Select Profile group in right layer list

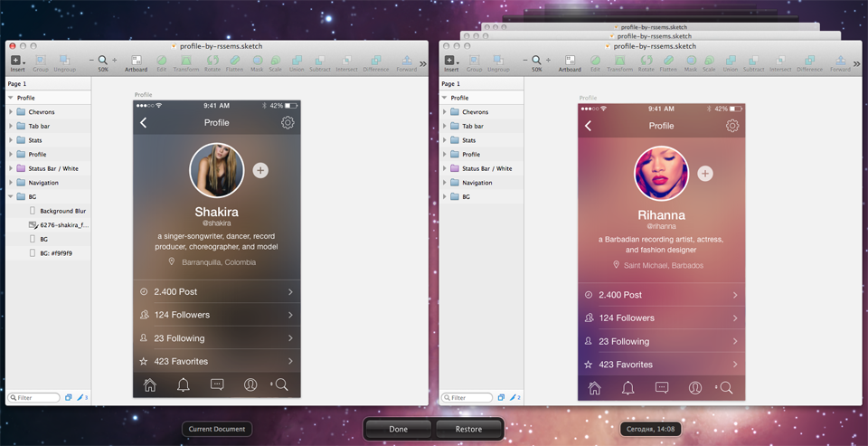[x=482, y=155]
